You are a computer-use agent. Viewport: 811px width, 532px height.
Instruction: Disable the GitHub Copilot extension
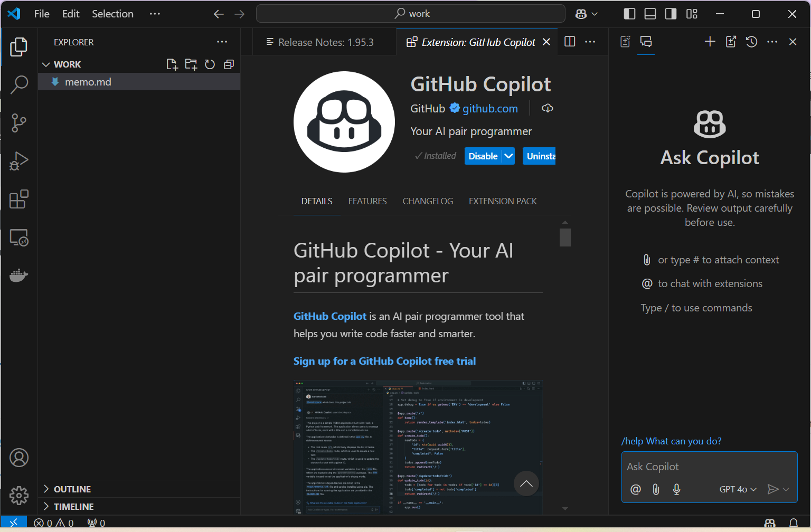483,156
